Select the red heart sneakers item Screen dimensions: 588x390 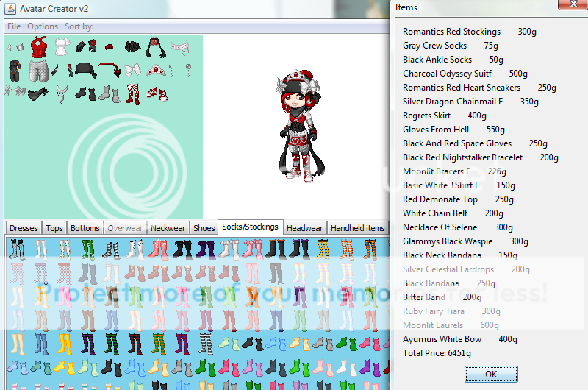tap(155, 93)
